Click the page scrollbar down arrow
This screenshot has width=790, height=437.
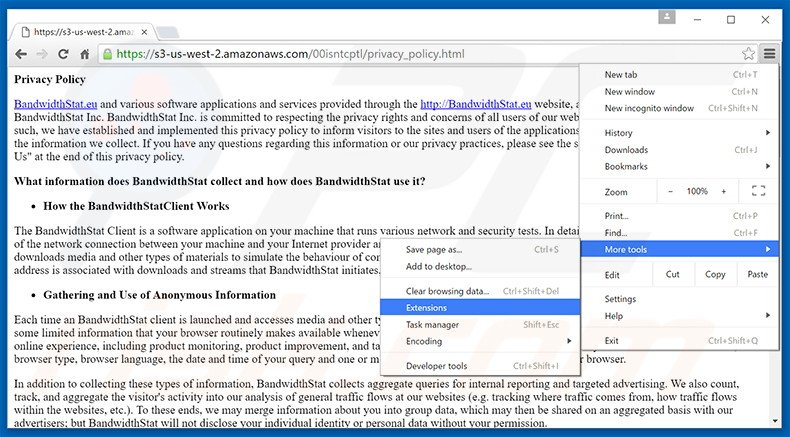pos(775,421)
